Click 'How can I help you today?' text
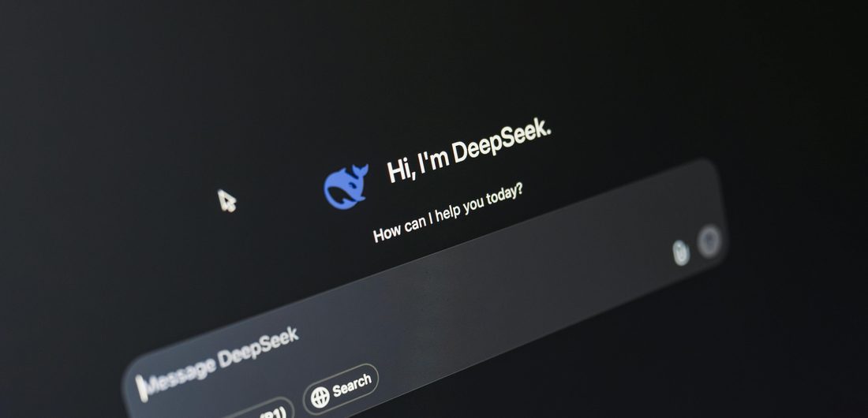868x418 pixels. tap(447, 214)
